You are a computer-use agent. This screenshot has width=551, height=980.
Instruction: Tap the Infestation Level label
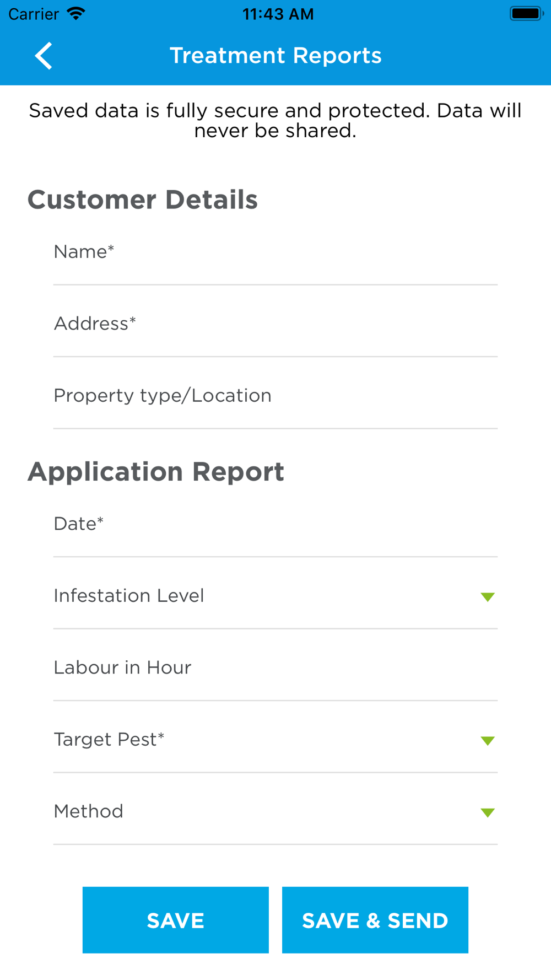pos(129,596)
